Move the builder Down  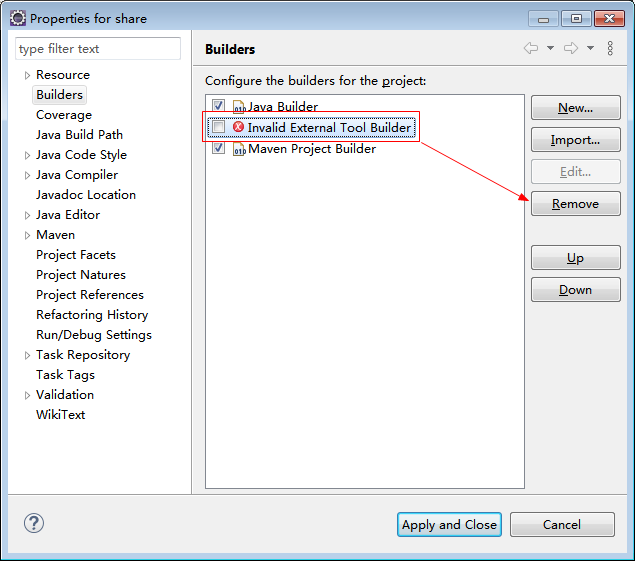tap(575, 290)
